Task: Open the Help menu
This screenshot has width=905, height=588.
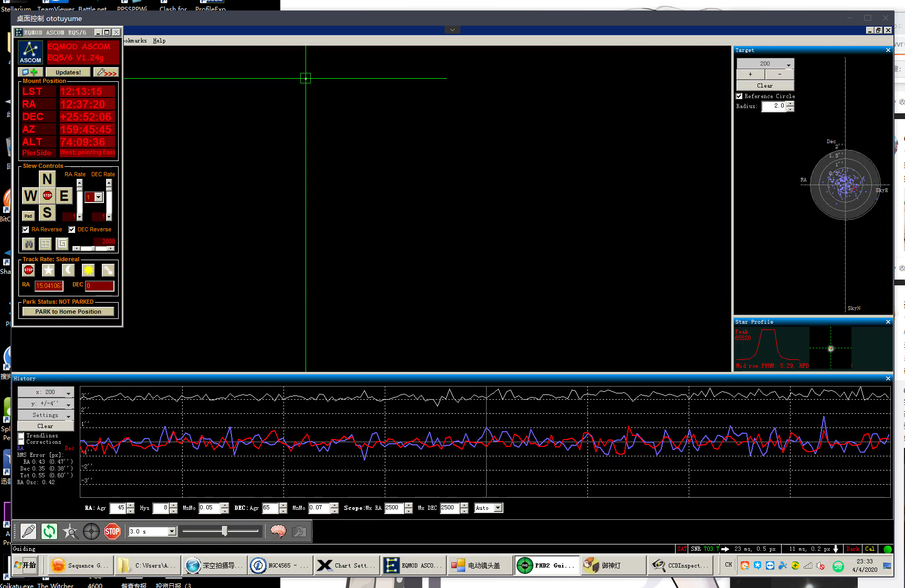Action: pyautogui.click(x=159, y=40)
